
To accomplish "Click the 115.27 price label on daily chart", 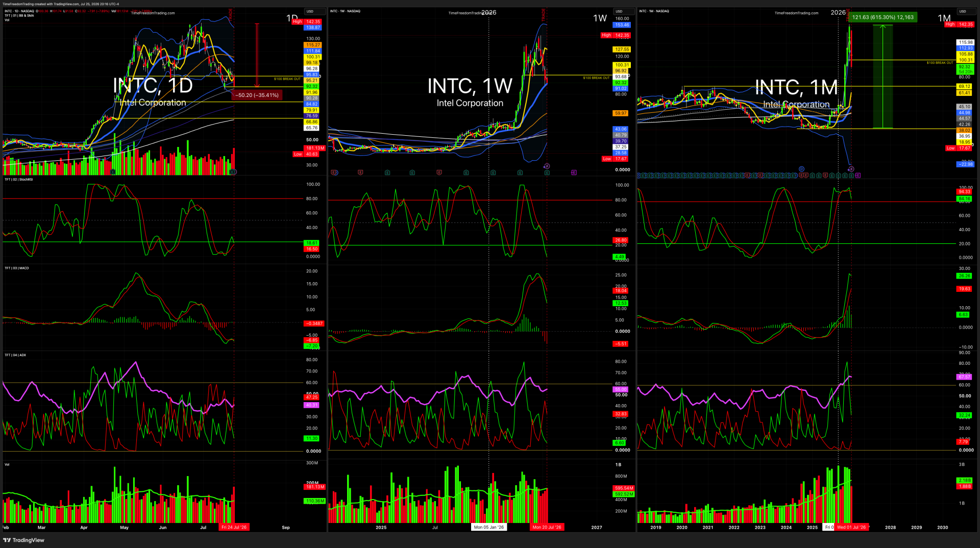I will [313, 45].
